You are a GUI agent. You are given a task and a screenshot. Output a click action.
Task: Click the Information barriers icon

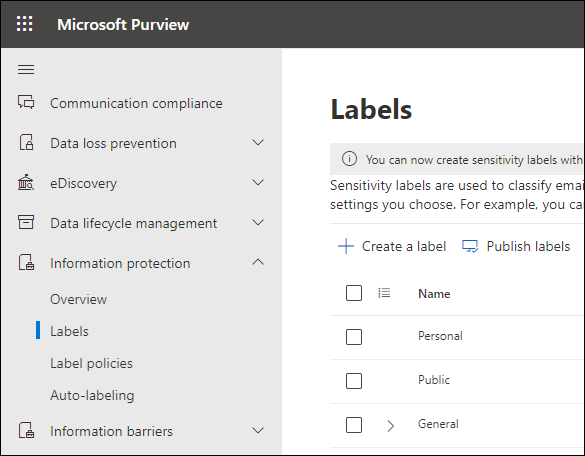tap(26, 430)
